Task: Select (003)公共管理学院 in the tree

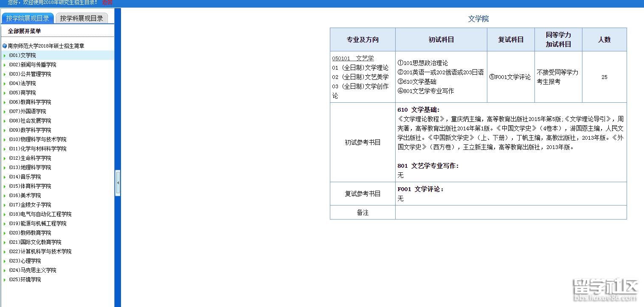Action: (30, 74)
